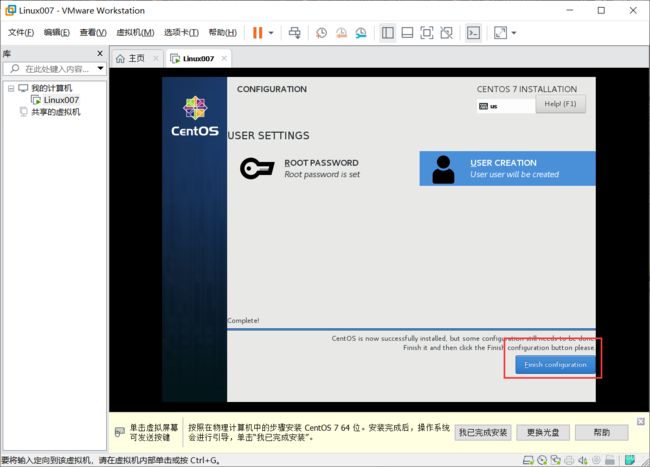Pause the virtual machine with the orange pause icon
Image resolution: width=650 pixels, height=467 pixels.
click(x=257, y=33)
